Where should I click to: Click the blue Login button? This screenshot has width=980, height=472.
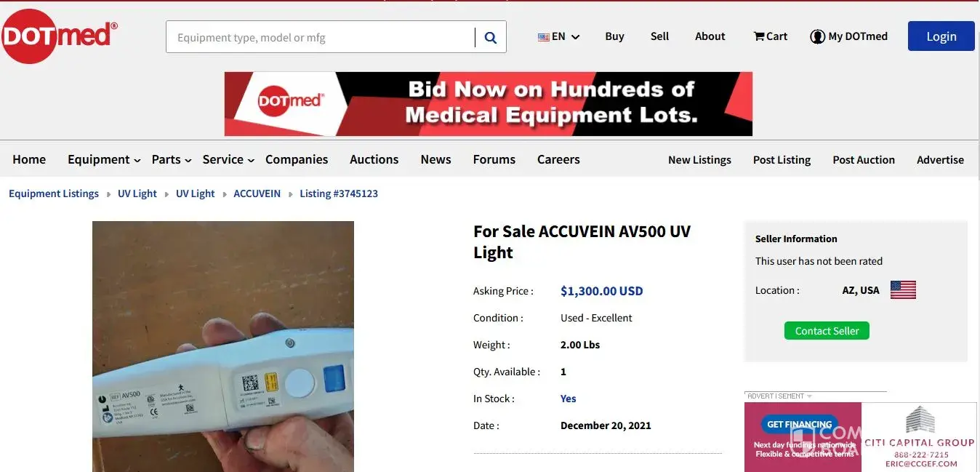[x=941, y=36]
